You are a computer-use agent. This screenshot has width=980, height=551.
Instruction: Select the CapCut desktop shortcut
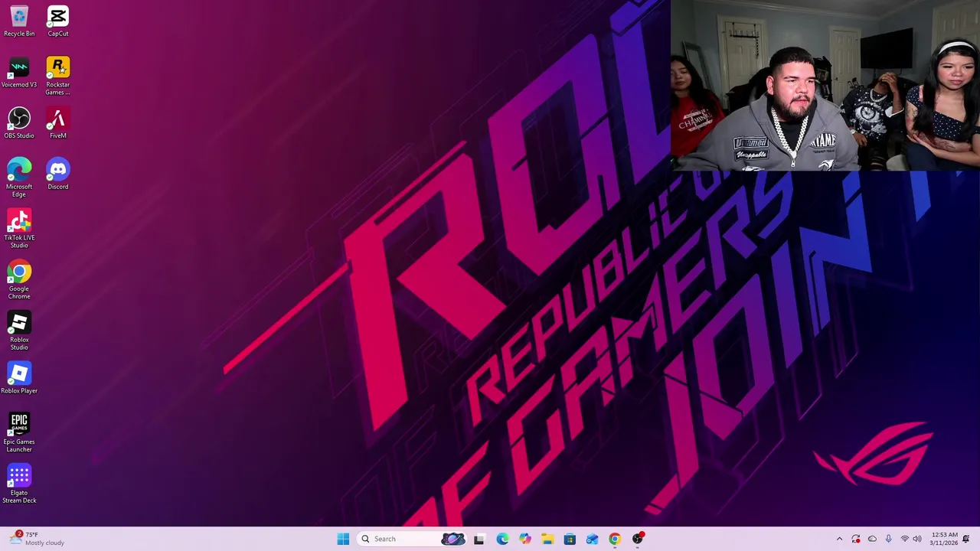pos(58,21)
